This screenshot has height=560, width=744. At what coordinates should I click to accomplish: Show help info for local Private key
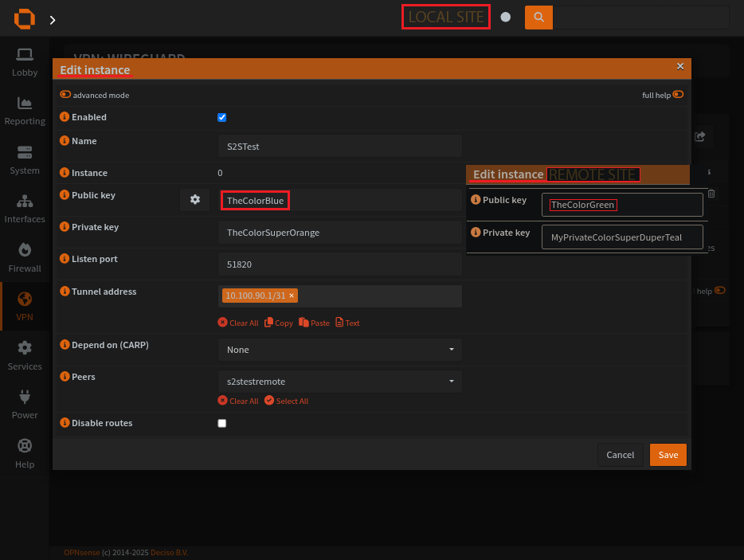click(65, 226)
